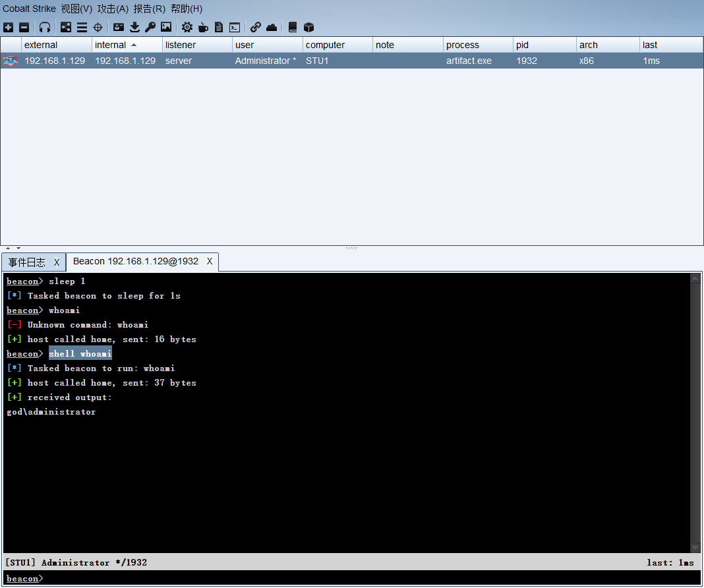Open the Cobalt Strike menu
Image resolution: width=704 pixels, height=588 pixels.
pos(29,9)
